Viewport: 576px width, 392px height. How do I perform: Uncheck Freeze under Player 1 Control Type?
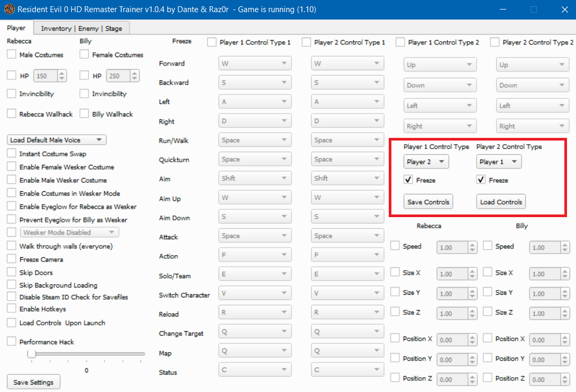408,180
